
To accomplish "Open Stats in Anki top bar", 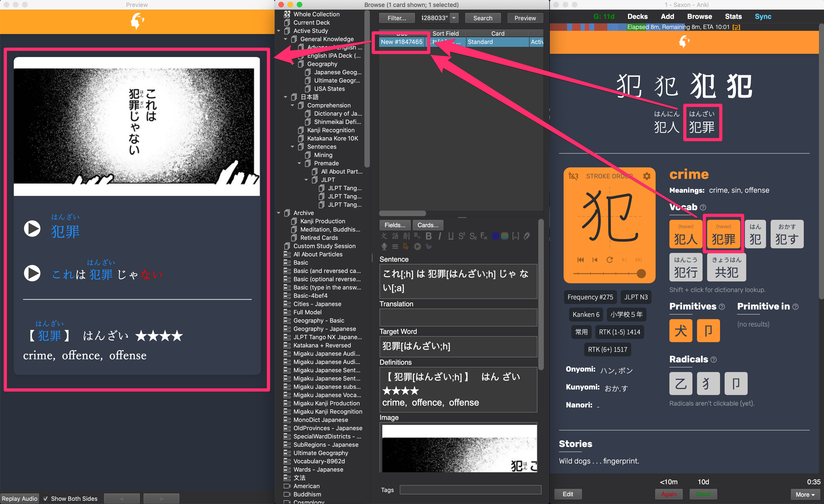I will click(x=733, y=16).
